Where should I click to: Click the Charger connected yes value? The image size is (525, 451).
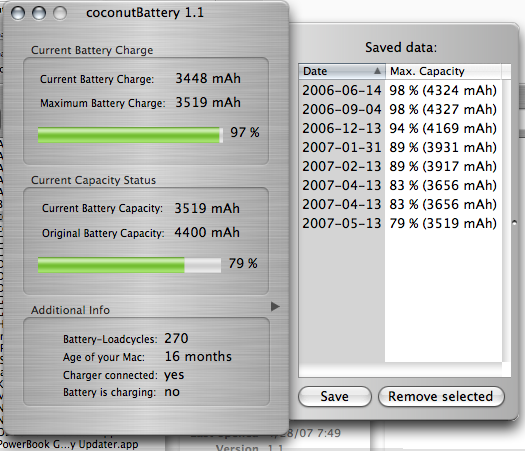point(174,375)
